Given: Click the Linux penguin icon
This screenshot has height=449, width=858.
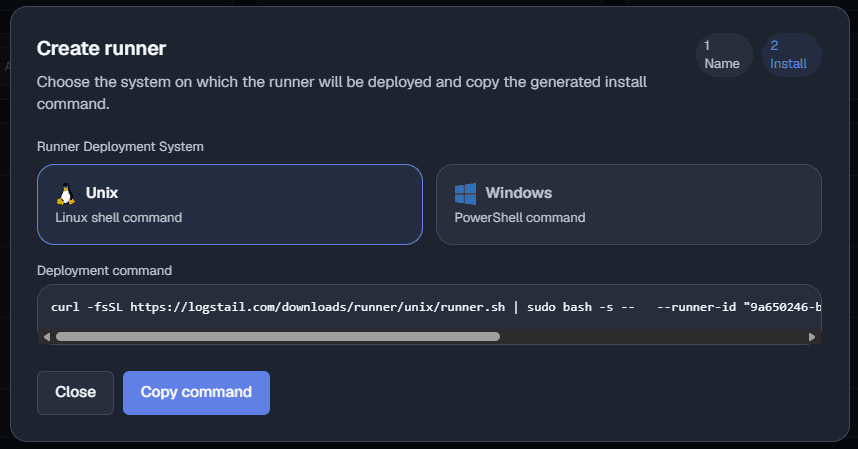Looking at the screenshot, I should pyautogui.click(x=66, y=194).
